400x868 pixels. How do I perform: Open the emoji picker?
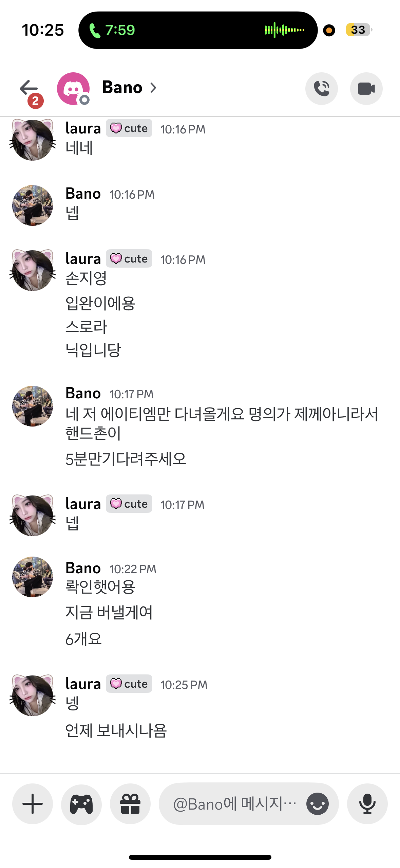317,803
